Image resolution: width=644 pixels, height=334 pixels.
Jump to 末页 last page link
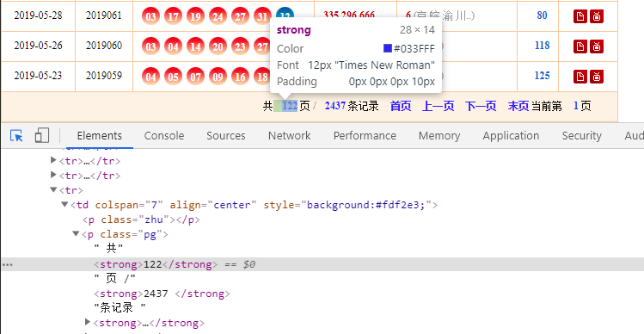tap(518, 106)
